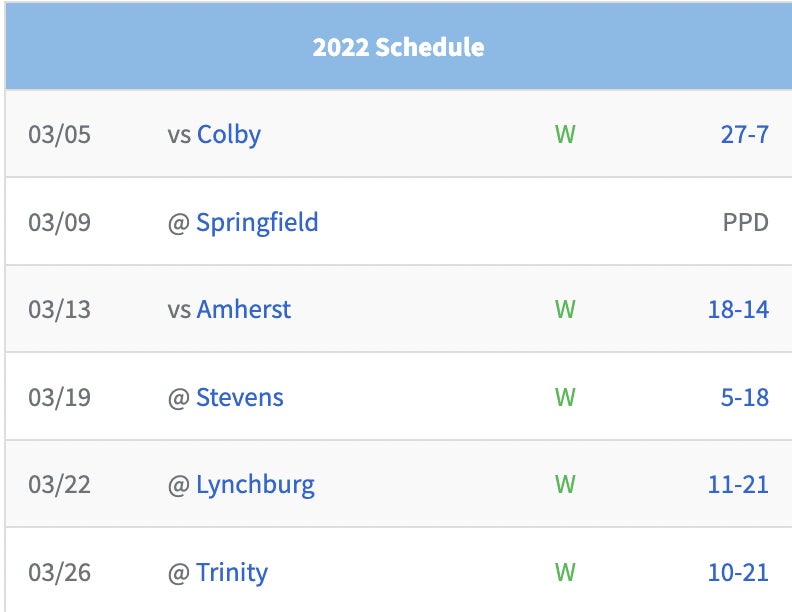792x612 pixels.
Task: Open the Trinity opponent link
Action: coord(232,572)
